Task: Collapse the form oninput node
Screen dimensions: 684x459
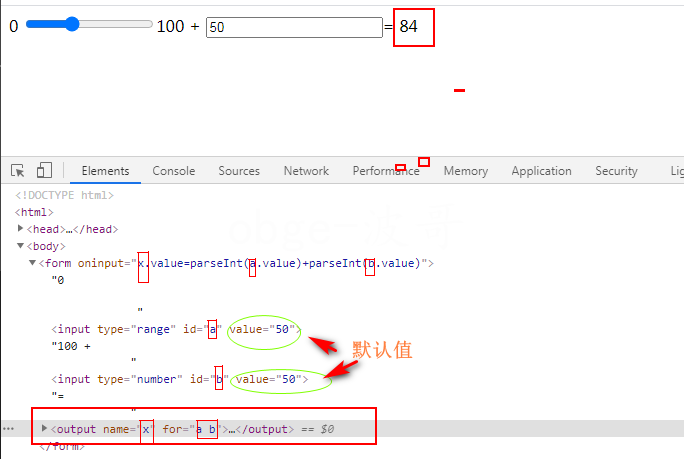Action: pos(32,263)
